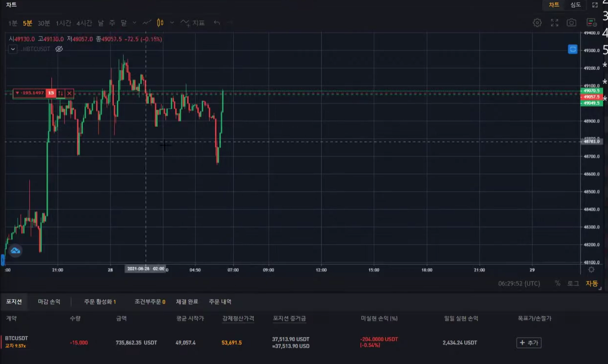Open chart type dropdown arrow next to candlestick
The image size is (608, 364).
[x=172, y=23]
